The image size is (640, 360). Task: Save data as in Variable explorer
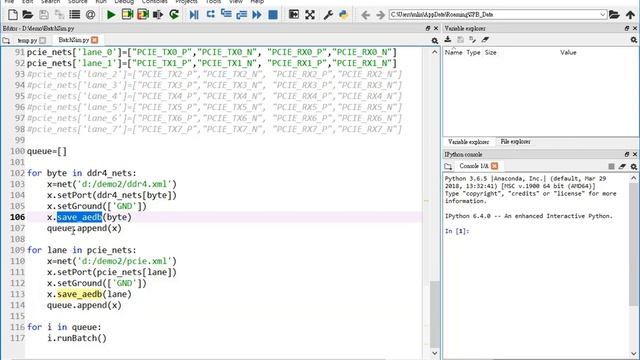[473, 40]
